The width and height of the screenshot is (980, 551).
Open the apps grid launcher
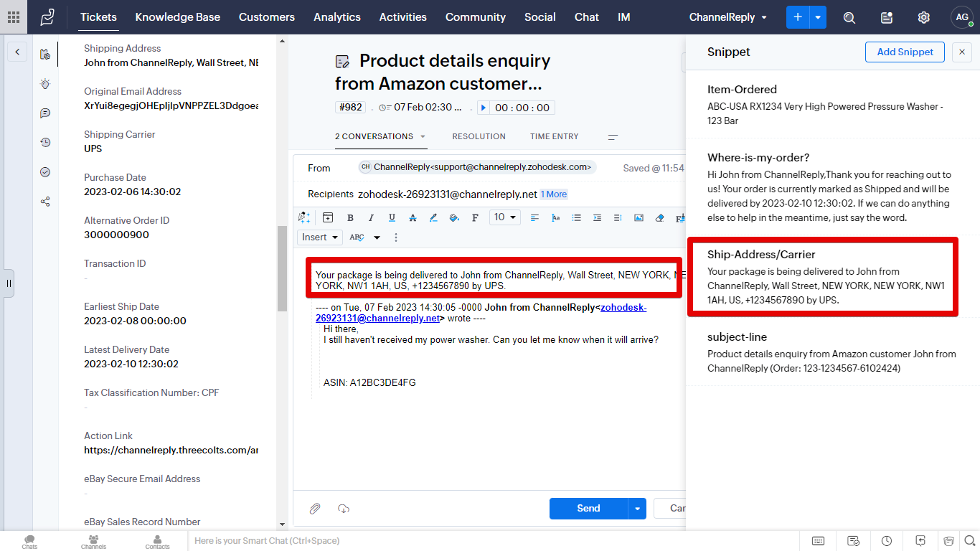tap(14, 17)
